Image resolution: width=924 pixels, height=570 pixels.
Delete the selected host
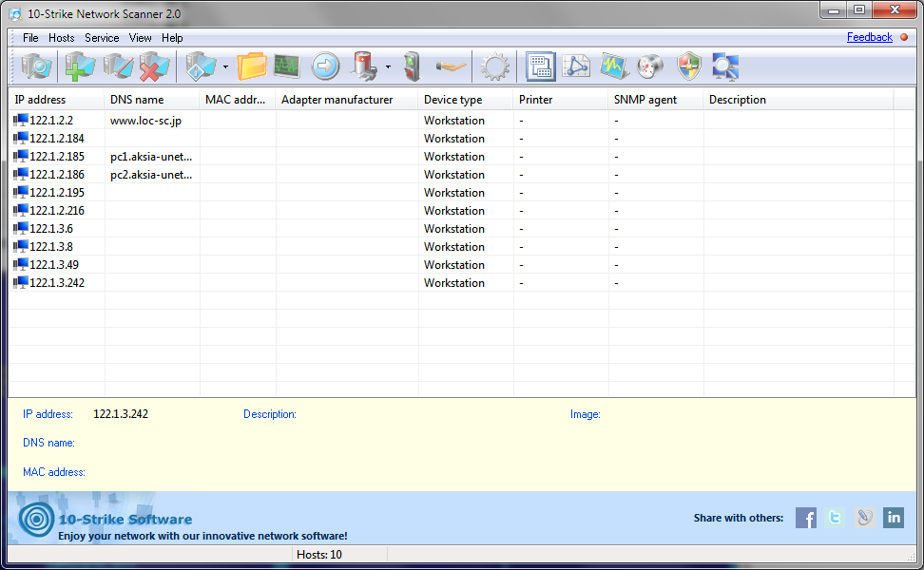click(x=153, y=66)
